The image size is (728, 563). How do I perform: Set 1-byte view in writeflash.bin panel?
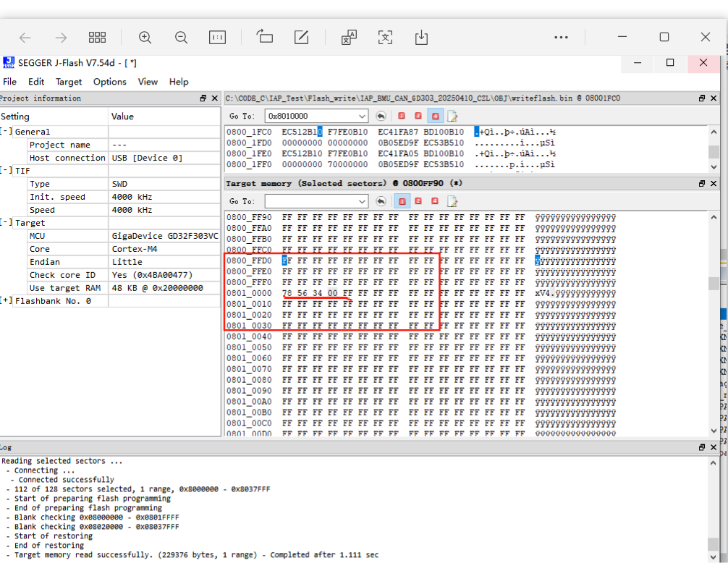coord(402,116)
